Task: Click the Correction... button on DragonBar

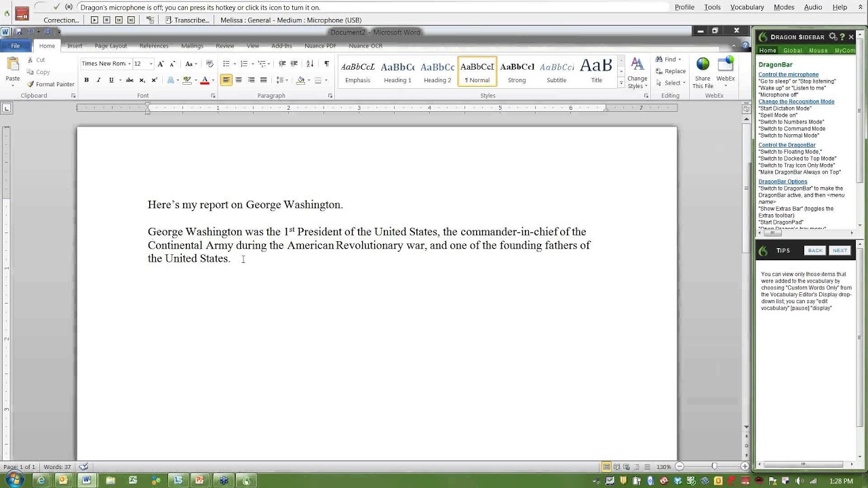Action: pos(61,20)
